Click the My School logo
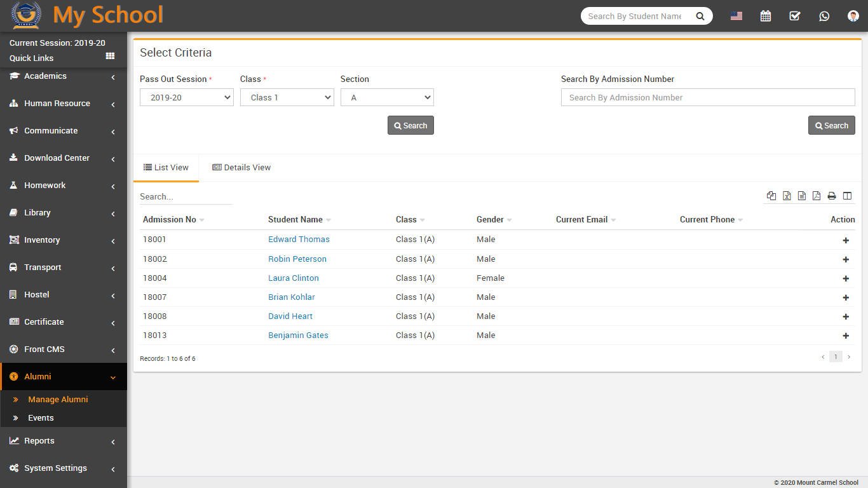868x488 pixels. [x=87, y=15]
